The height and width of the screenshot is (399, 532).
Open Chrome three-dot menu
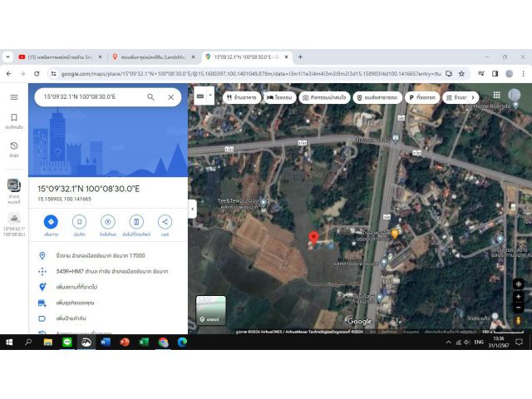point(523,74)
